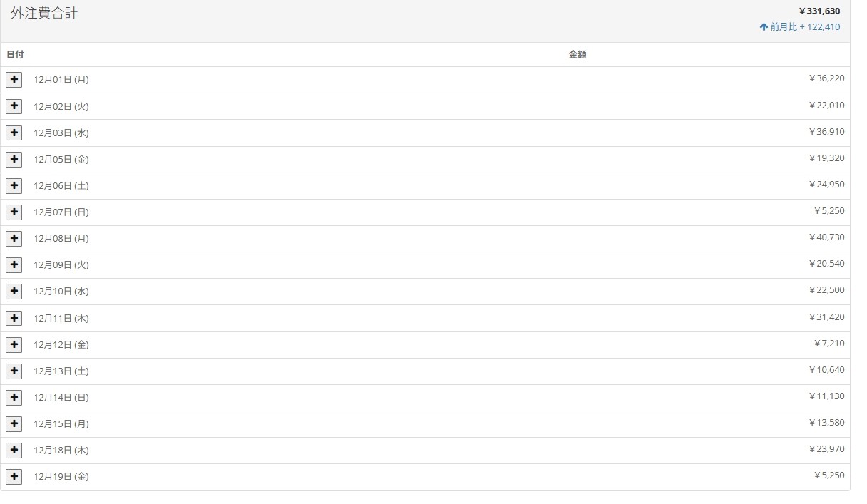Show breakdown for 12月08日 (月)
Viewport: 867px width, 504px height.
[14, 238]
